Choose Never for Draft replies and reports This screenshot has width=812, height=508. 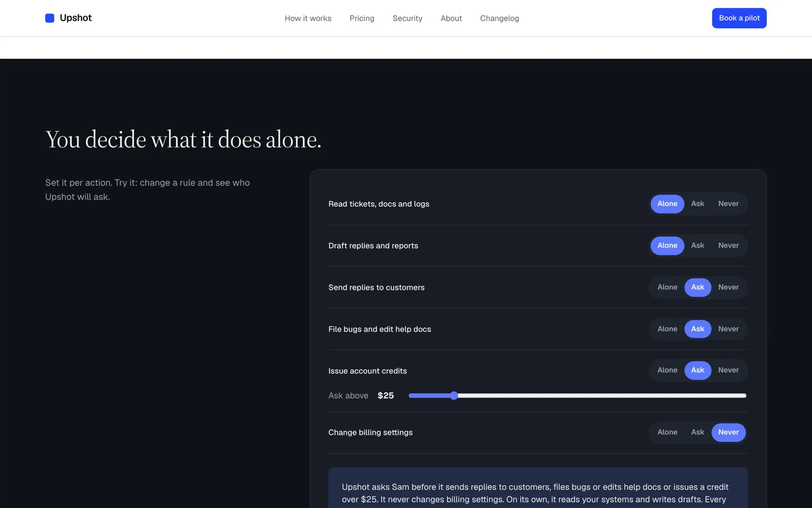pyautogui.click(x=728, y=245)
